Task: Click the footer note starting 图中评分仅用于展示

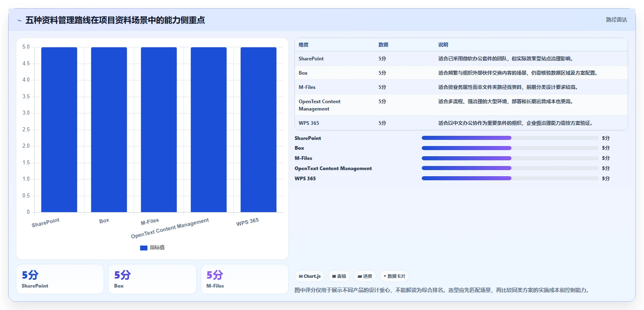Action: pyautogui.click(x=443, y=290)
